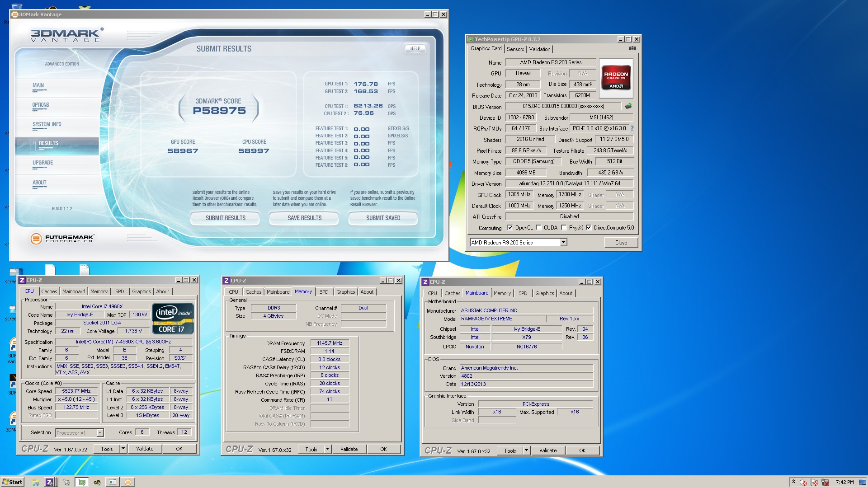Close GPU-Z with the Close button

tap(621, 243)
